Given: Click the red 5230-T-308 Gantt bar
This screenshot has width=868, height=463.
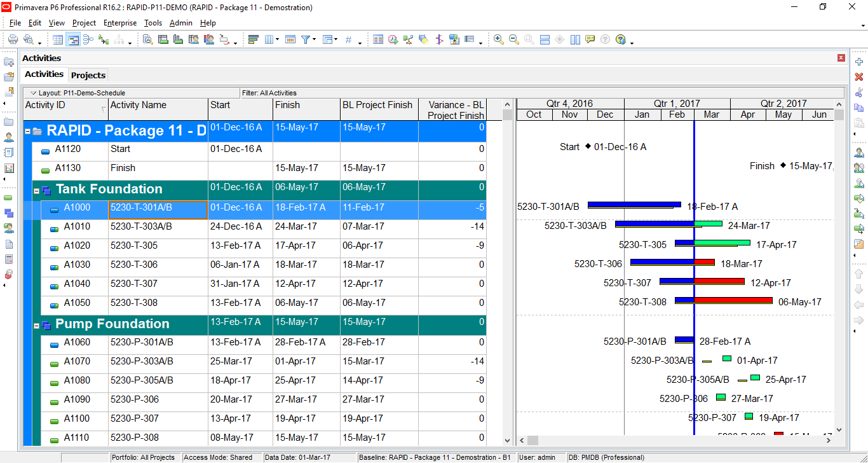Looking at the screenshot, I should coord(733,300).
